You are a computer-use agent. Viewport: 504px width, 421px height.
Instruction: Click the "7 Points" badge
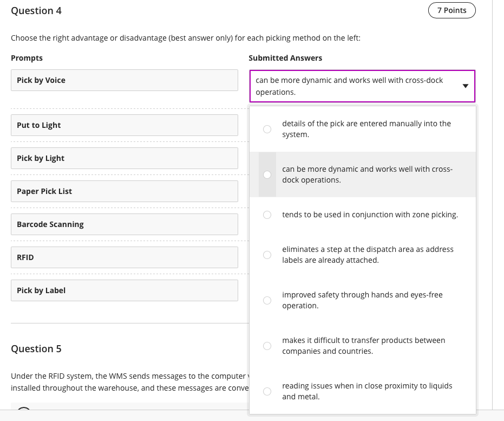pyautogui.click(x=451, y=10)
